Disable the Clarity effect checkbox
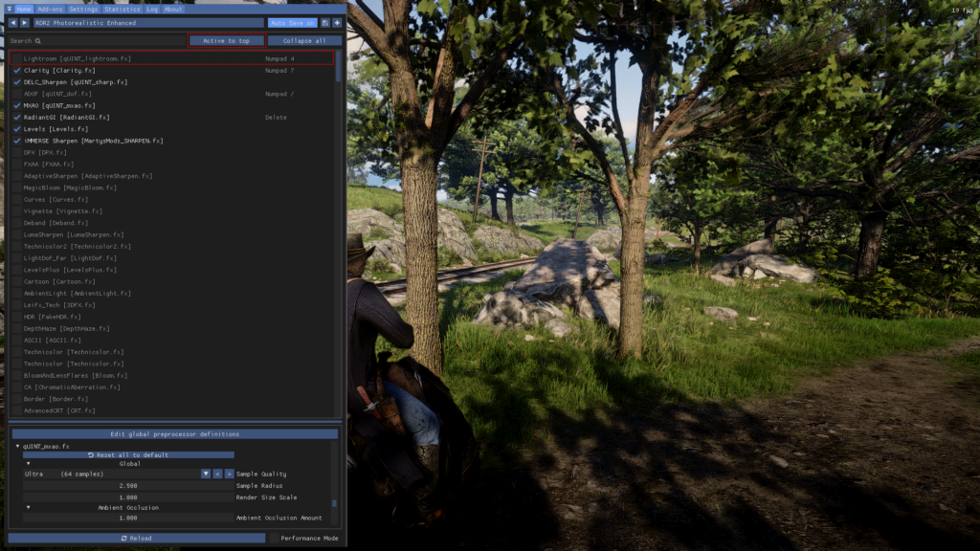The image size is (980, 551). pos(17,71)
